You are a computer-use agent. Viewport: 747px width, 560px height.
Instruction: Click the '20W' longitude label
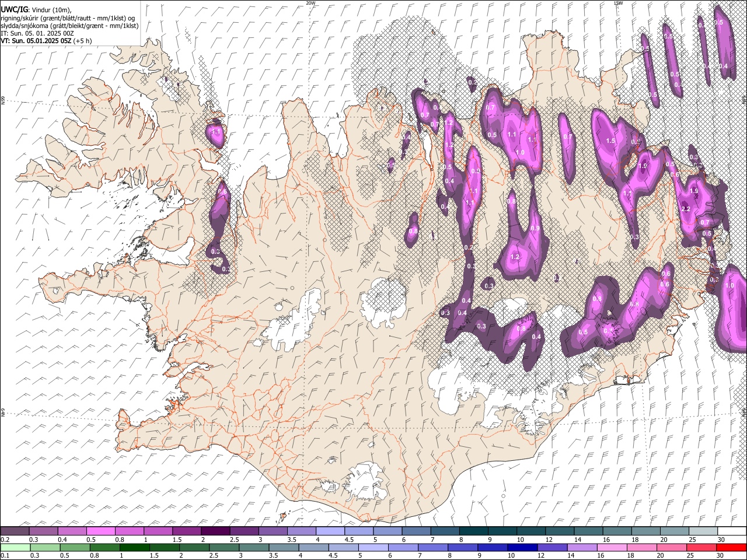310,3
